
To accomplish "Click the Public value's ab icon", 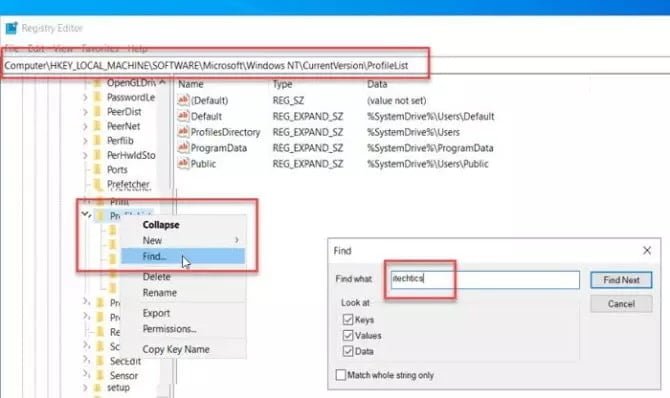I will [x=183, y=163].
